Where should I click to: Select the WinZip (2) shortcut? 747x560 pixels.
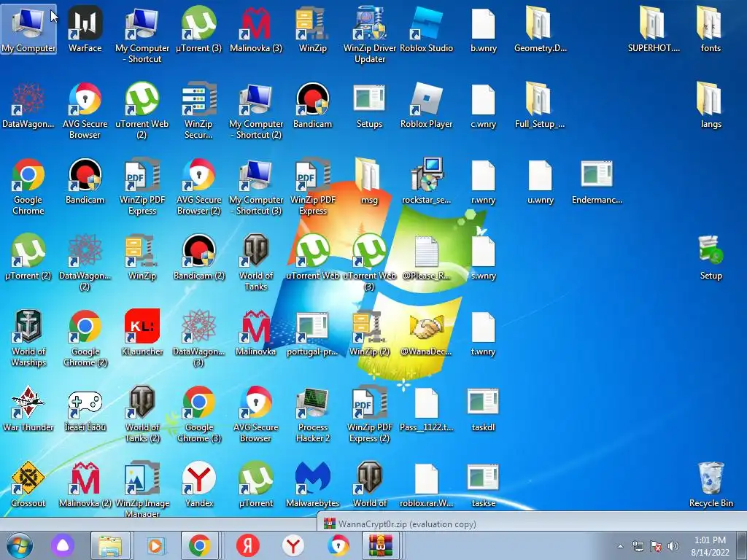point(370,332)
